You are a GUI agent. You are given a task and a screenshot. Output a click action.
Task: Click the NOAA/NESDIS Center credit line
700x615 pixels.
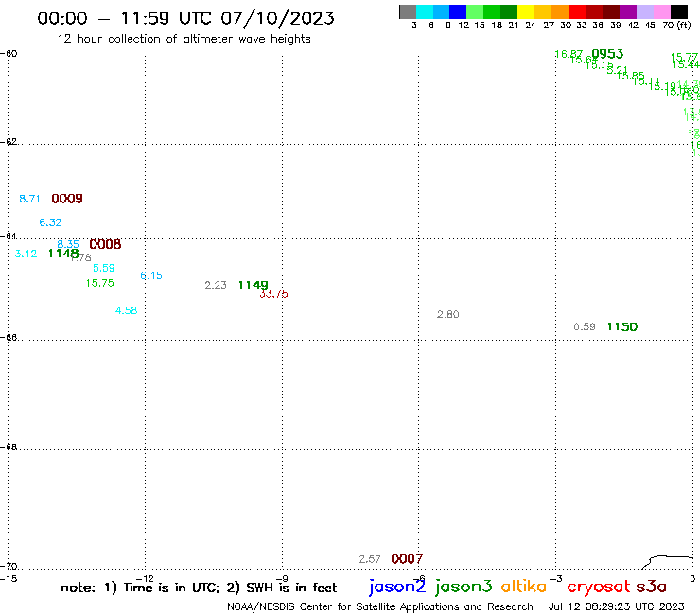[x=380, y=607]
